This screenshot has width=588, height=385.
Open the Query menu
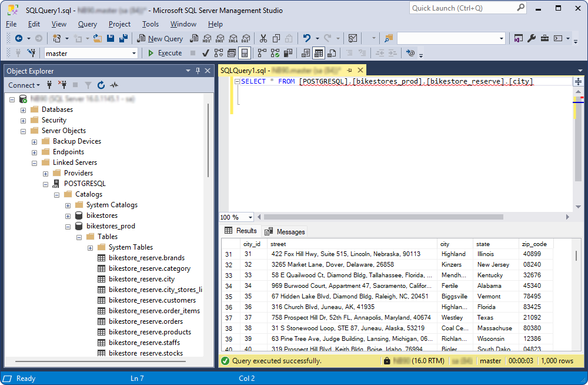[x=87, y=24]
